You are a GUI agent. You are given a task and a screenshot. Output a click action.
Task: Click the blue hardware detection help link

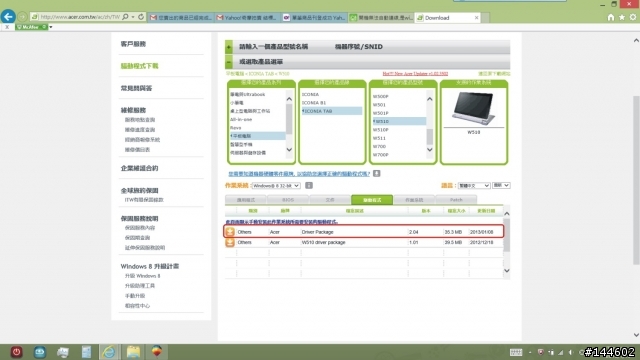tap(299, 174)
